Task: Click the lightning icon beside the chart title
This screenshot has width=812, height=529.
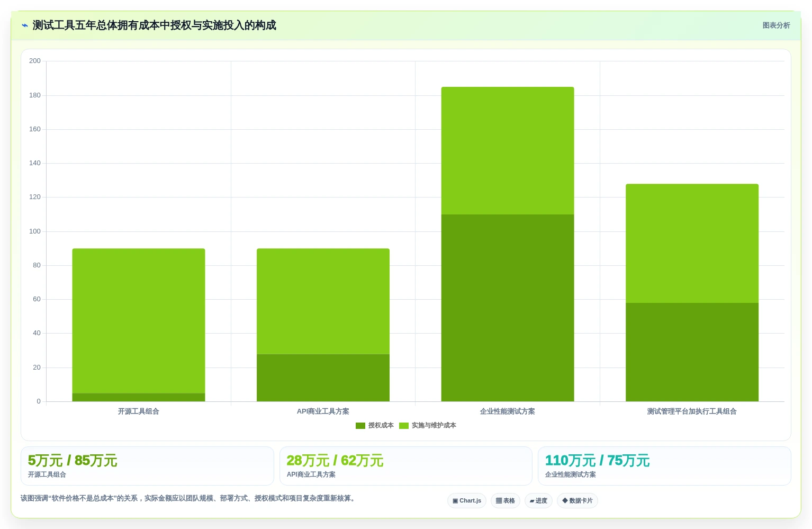Action: pyautogui.click(x=25, y=25)
